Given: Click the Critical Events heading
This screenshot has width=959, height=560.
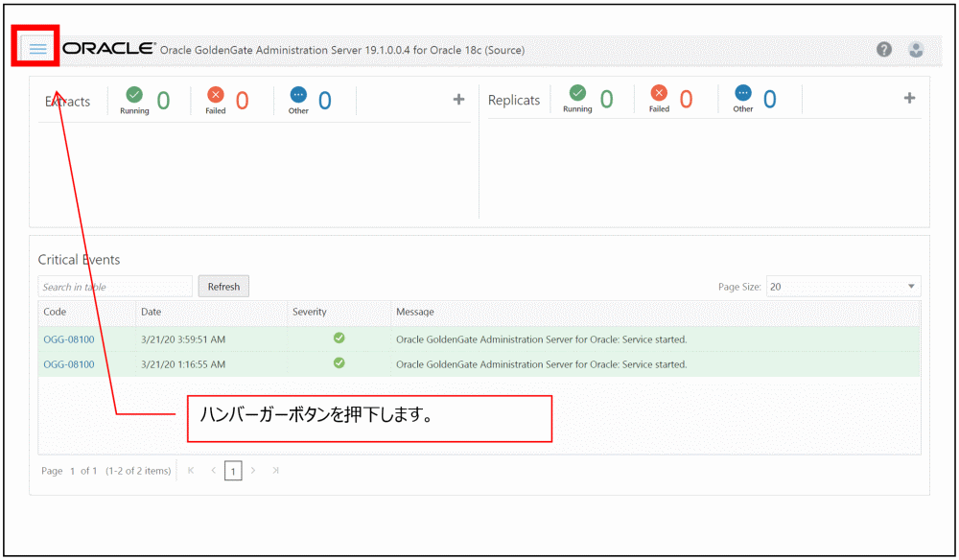Looking at the screenshot, I should (x=79, y=260).
